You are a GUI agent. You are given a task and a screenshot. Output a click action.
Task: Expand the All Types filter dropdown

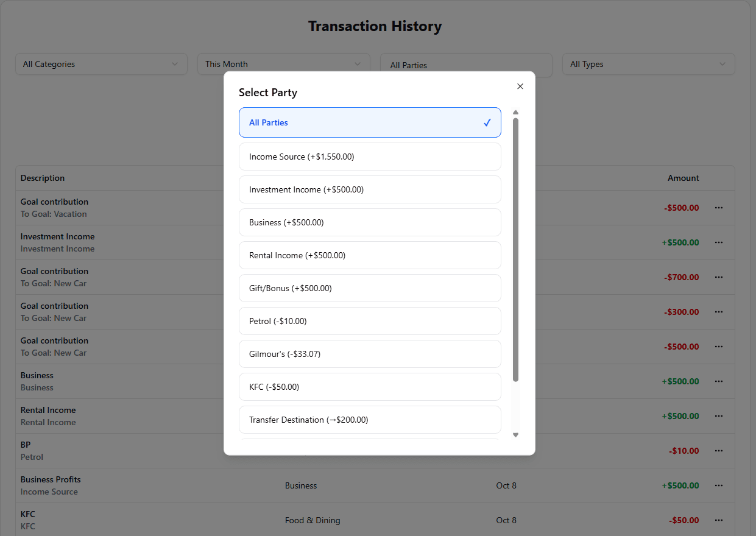(x=648, y=64)
